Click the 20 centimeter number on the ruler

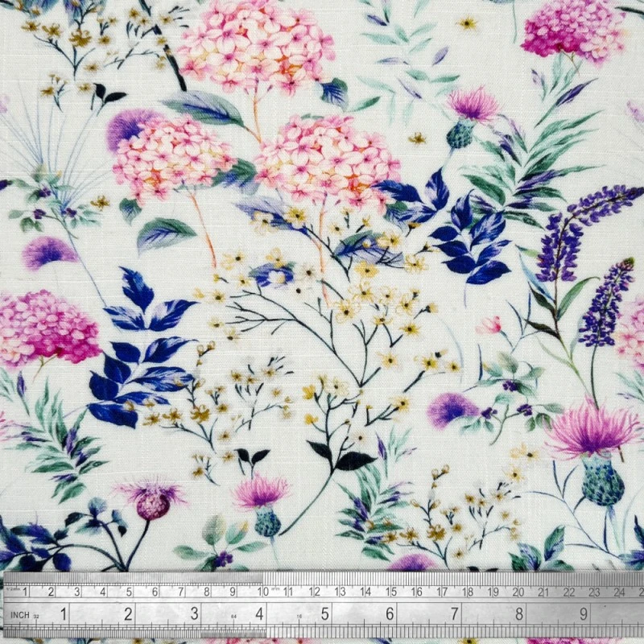point(518,592)
